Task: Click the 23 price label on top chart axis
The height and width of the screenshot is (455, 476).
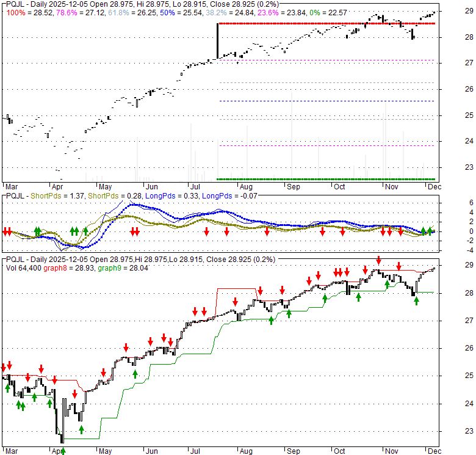Action: (x=469, y=167)
